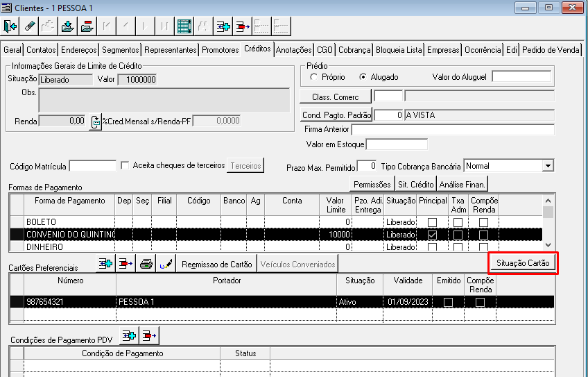Remove a PDV payment condition row
This screenshot has width=588, height=377.
149,335
